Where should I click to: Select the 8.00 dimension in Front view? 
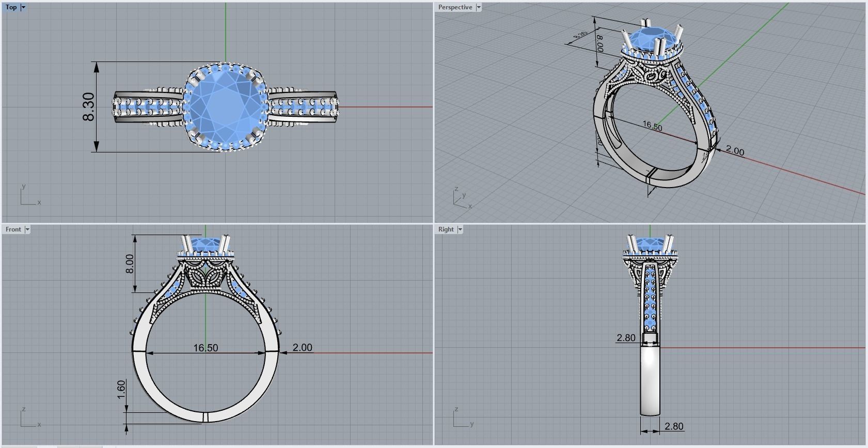130,264
